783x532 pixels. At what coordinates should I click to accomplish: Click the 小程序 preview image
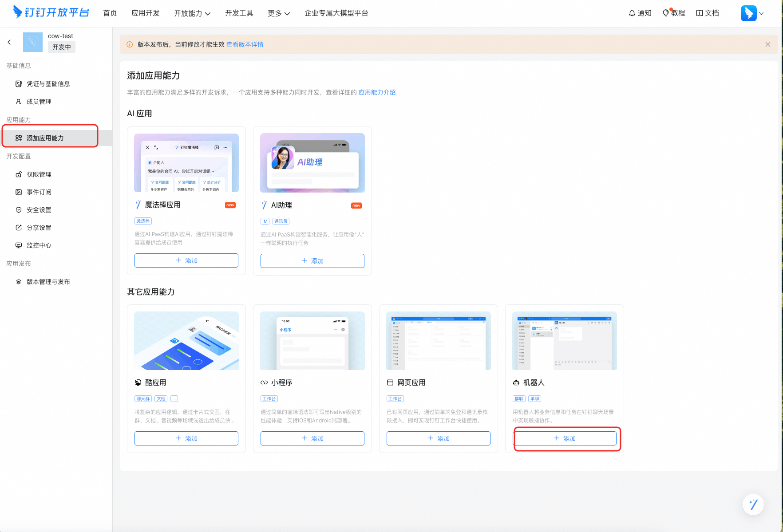(x=312, y=341)
